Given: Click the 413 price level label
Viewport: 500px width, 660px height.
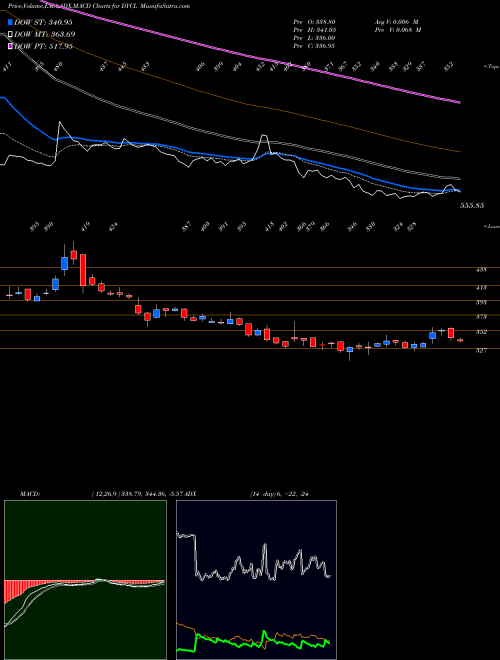Looking at the screenshot, I should (481, 288).
